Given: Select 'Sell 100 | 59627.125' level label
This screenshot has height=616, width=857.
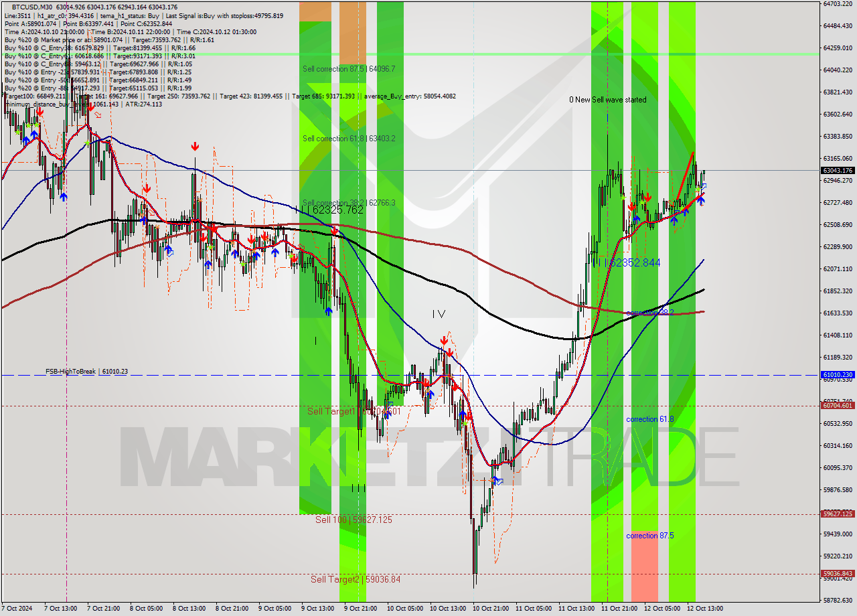Looking at the screenshot, I should tap(354, 520).
